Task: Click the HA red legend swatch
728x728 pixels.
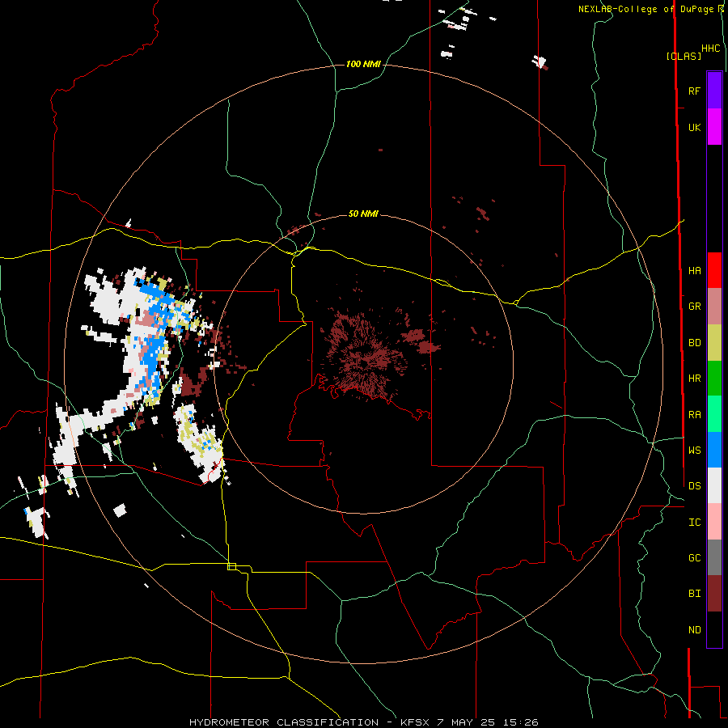Action: tap(714, 270)
